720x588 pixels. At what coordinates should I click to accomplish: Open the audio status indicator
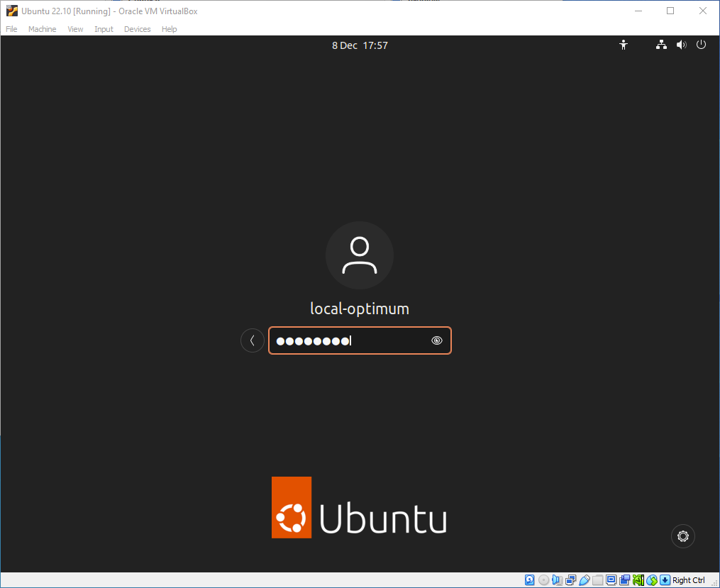click(x=557, y=580)
